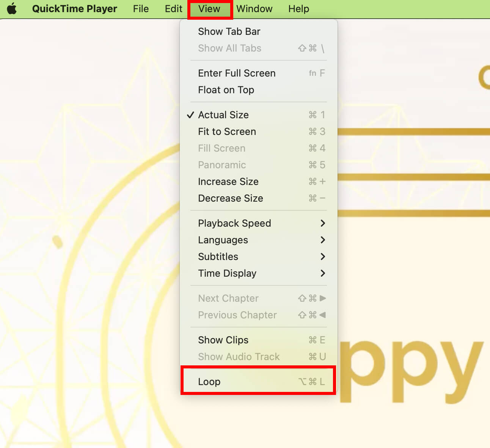Select Panoramic view option

tap(259, 165)
